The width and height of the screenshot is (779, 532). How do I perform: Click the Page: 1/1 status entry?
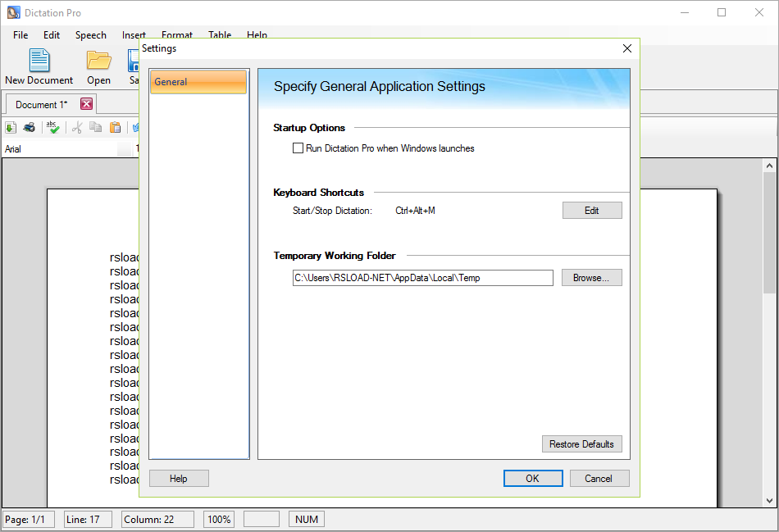click(x=29, y=520)
